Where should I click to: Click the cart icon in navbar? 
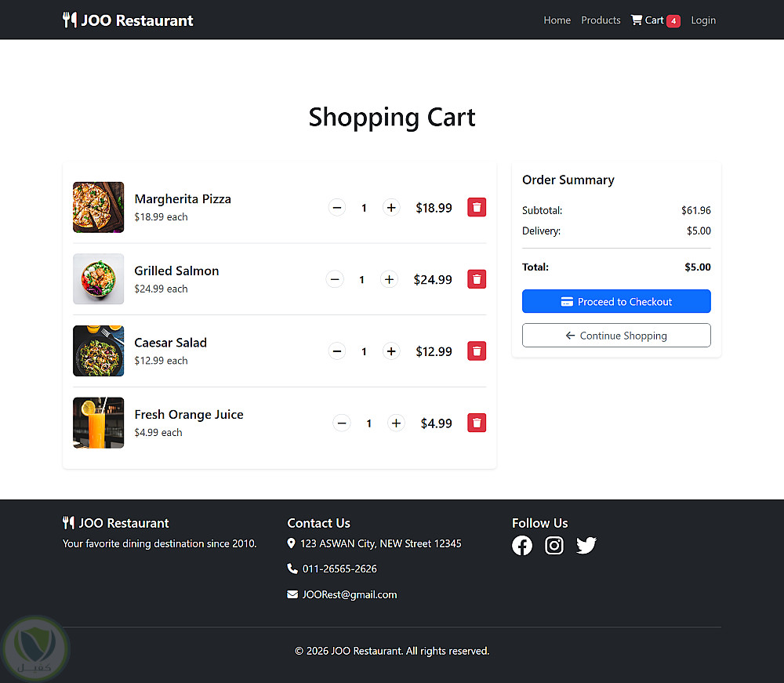click(x=637, y=20)
